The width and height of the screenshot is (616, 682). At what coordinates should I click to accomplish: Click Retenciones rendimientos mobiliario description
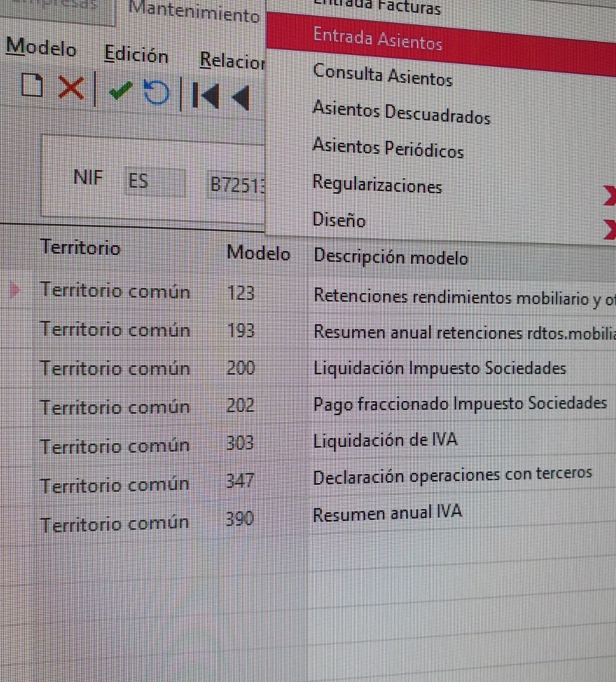click(464, 297)
